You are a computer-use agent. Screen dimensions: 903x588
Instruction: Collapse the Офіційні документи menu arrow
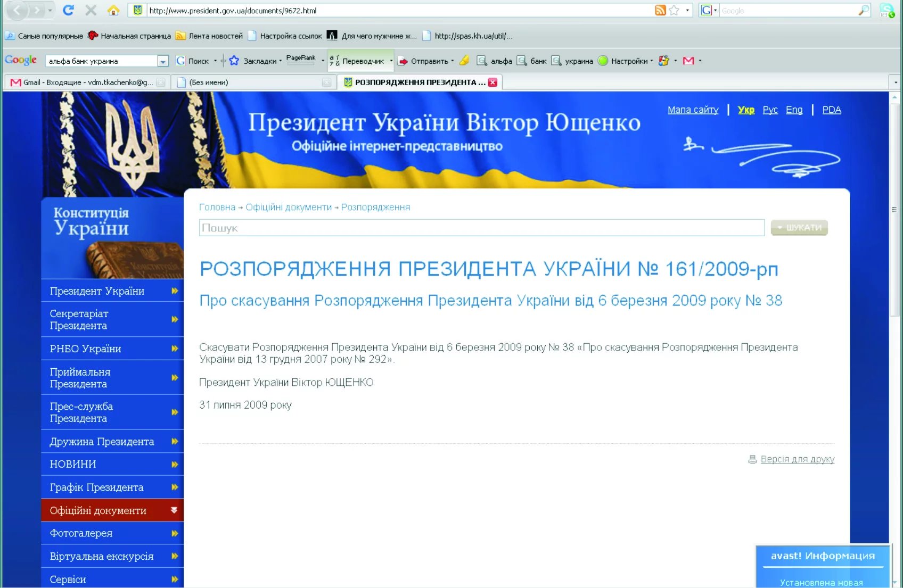click(174, 510)
